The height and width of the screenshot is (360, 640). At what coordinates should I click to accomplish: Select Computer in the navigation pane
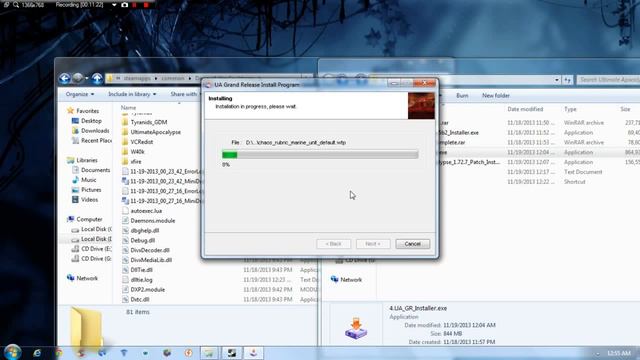(x=85, y=219)
